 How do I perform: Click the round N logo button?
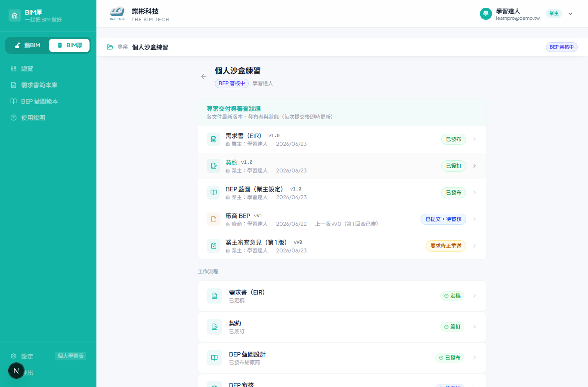pyautogui.click(x=16, y=371)
